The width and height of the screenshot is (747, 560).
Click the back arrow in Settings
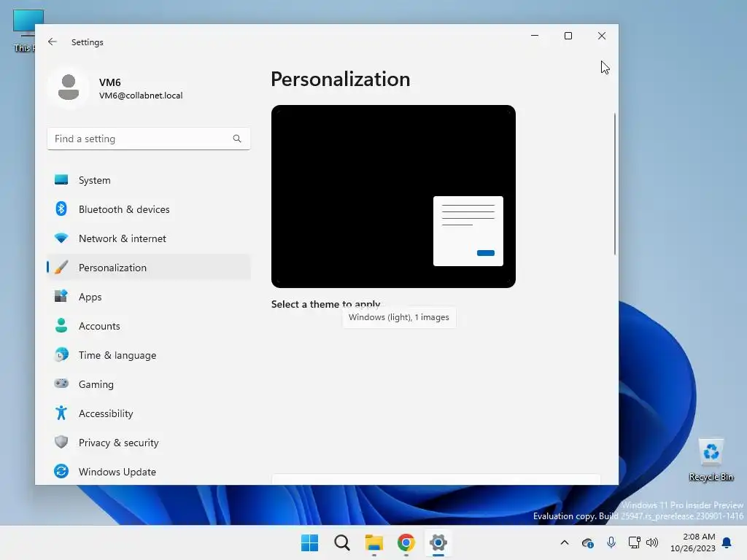coord(53,42)
